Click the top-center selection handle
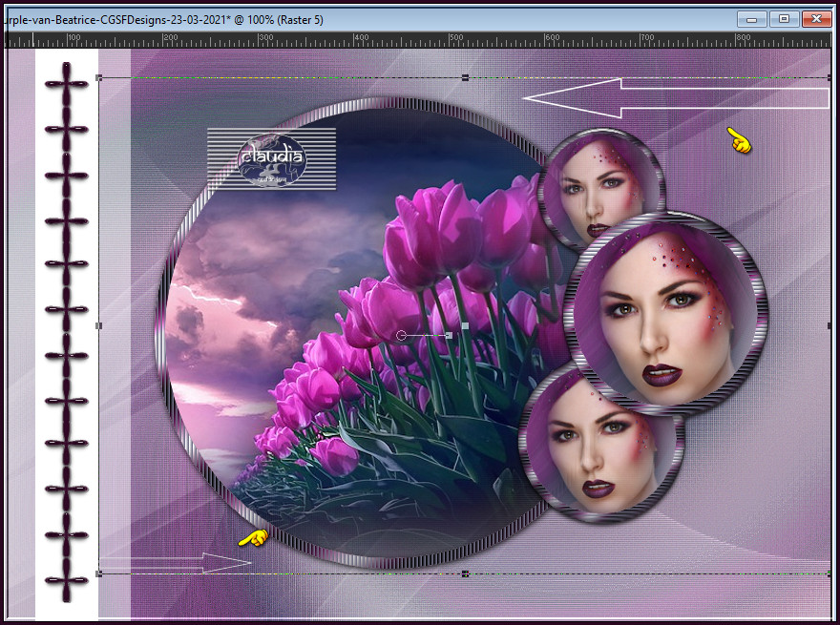The image size is (840, 625). [x=465, y=77]
